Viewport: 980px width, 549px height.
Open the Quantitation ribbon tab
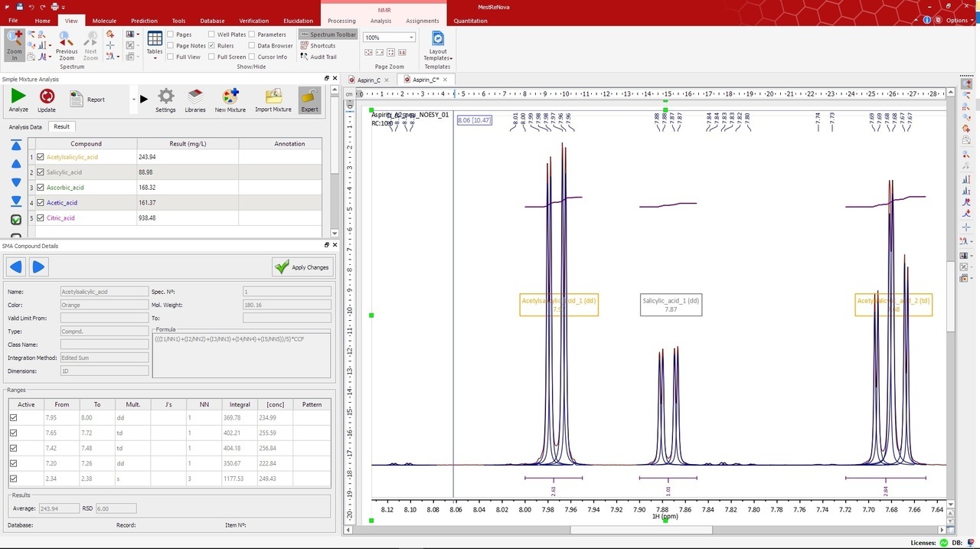pyautogui.click(x=470, y=21)
